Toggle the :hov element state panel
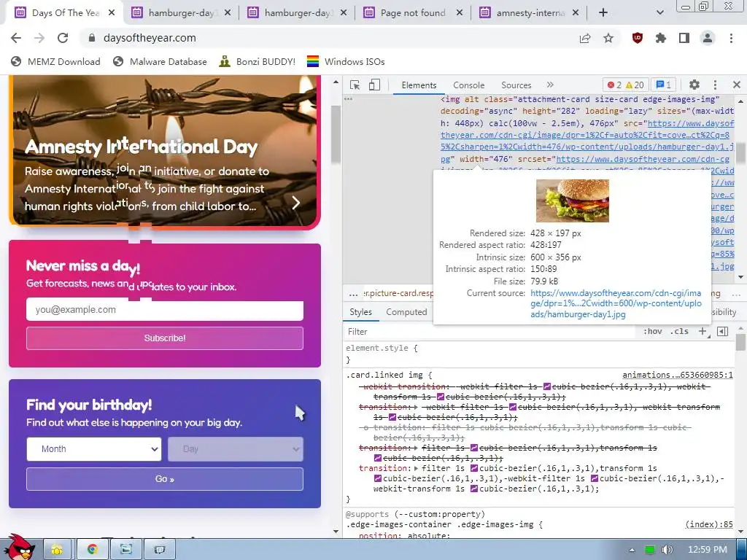Screen dimensions: 747x560 point(652,332)
